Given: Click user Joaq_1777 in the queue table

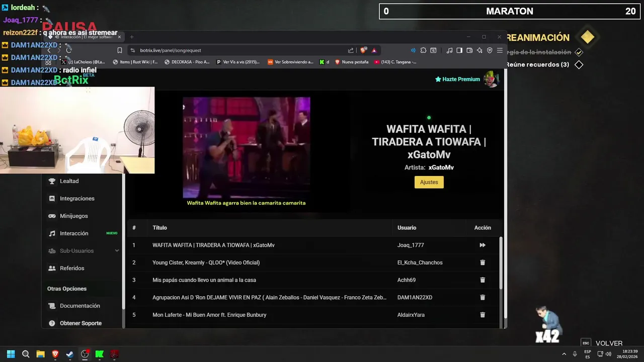Looking at the screenshot, I should click(411, 245).
